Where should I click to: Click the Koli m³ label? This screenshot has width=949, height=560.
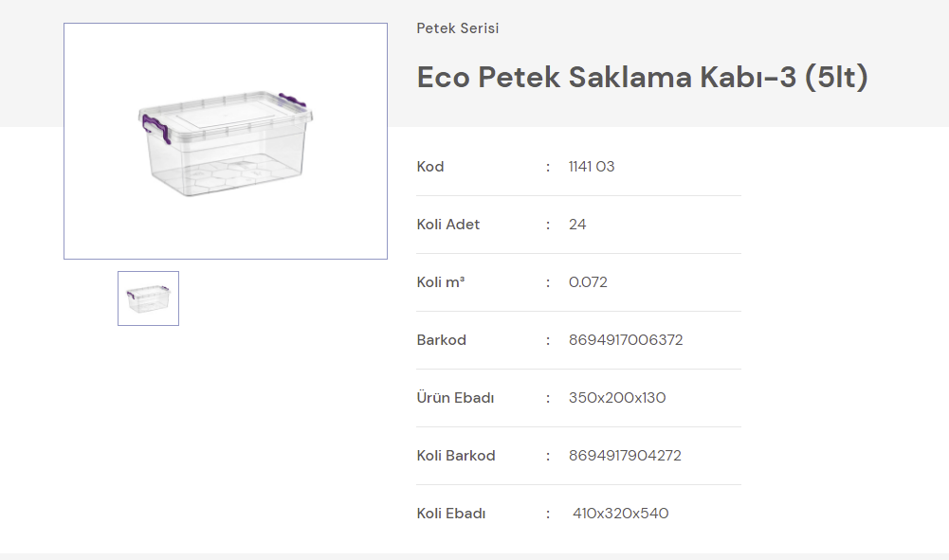click(x=441, y=282)
